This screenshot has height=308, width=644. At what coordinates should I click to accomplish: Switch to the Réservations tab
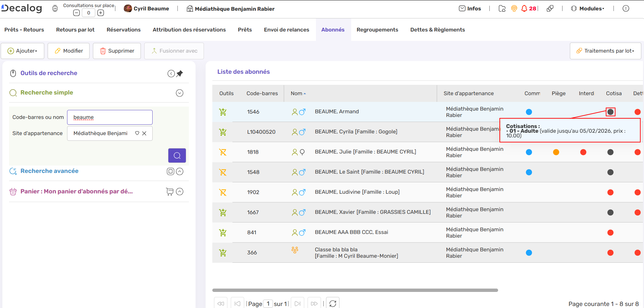[x=123, y=30]
